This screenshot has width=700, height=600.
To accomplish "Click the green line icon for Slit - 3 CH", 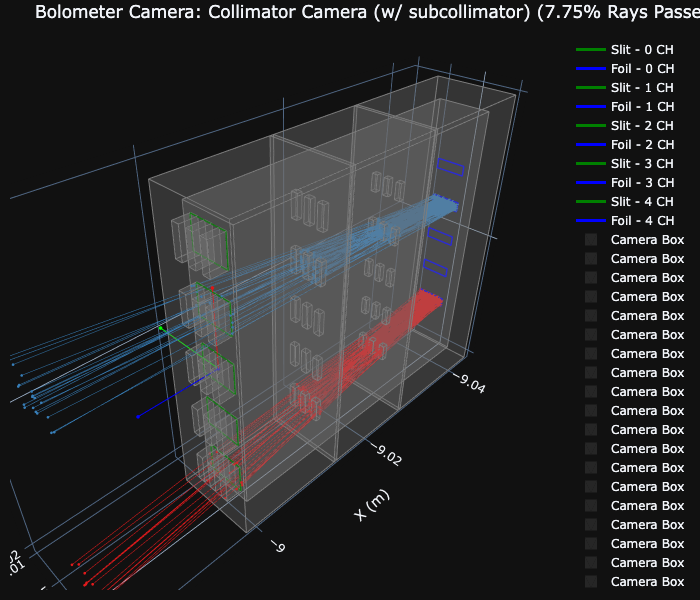I will pos(590,163).
